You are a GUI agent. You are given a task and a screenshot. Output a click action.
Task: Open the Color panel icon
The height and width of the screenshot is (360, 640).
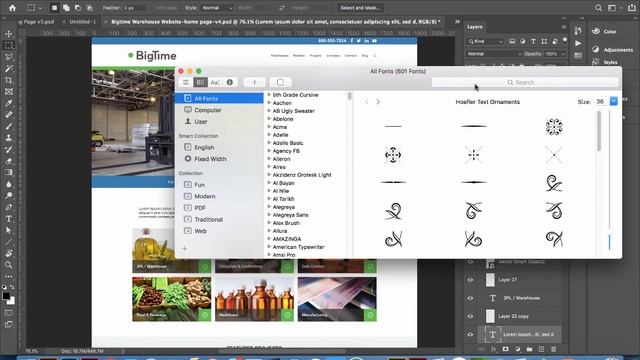pos(596,31)
